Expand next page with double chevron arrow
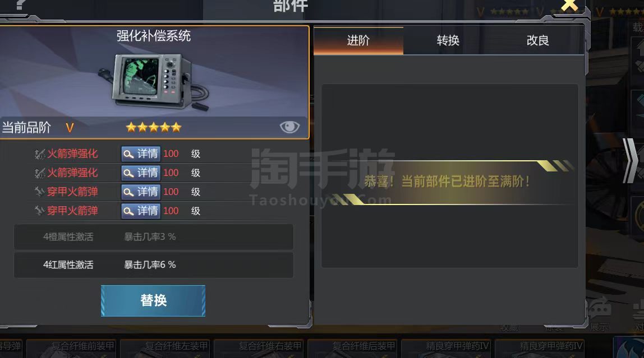Image resolution: width=644 pixels, height=358 pixels. click(x=630, y=160)
